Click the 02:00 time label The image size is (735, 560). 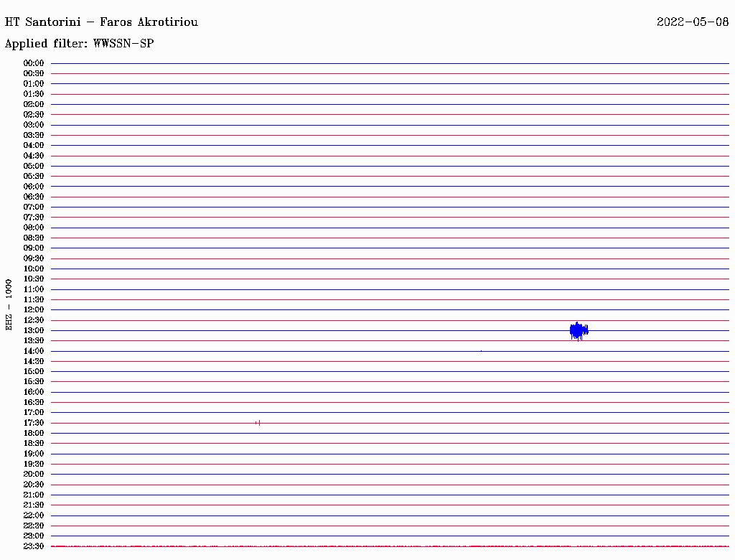point(34,105)
